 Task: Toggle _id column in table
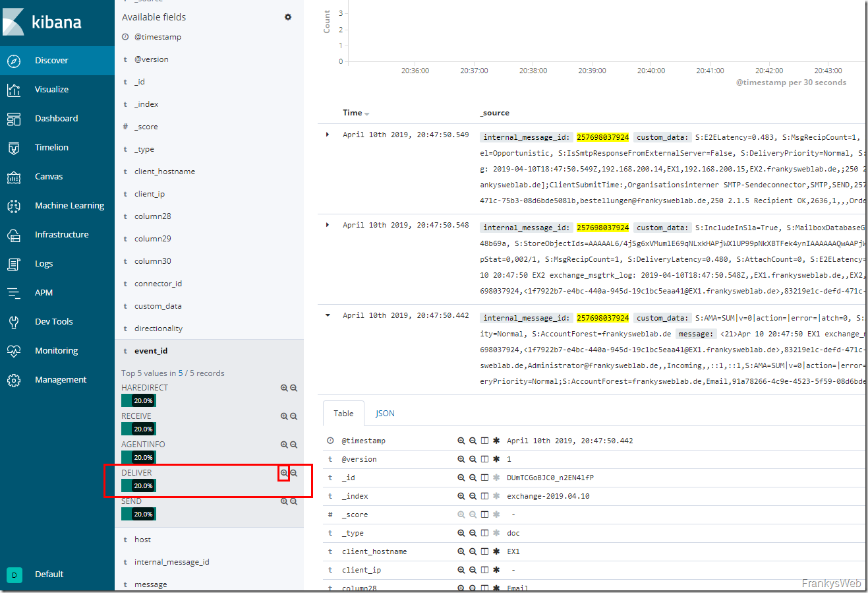point(484,478)
